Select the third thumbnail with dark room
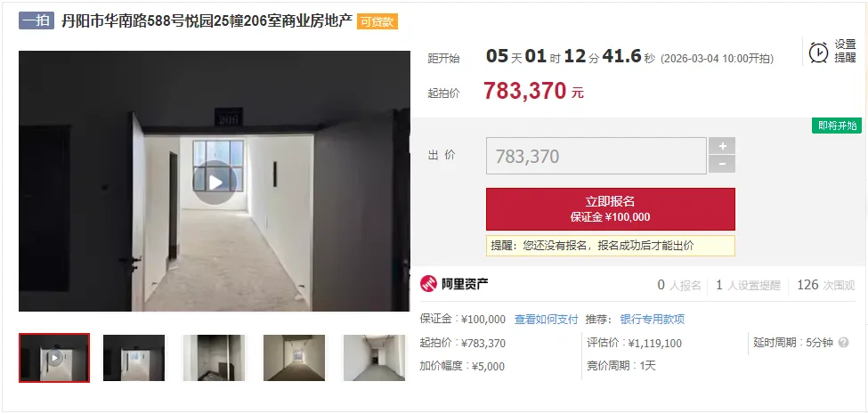The image size is (868, 414). point(214,358)
